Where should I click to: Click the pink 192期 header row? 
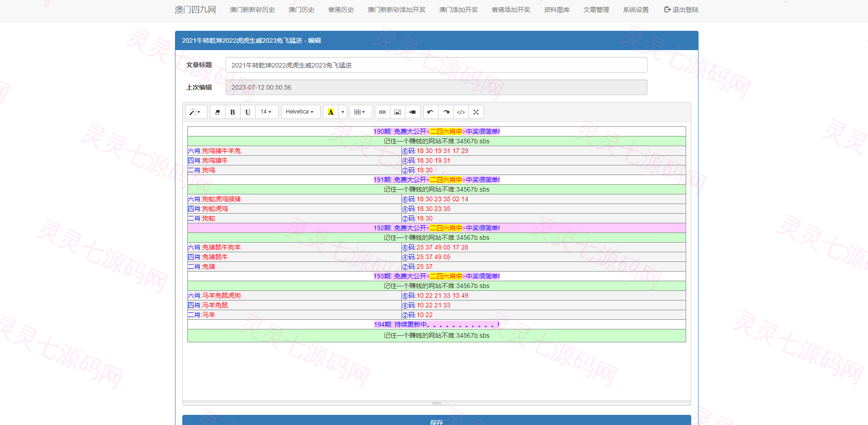437,228
